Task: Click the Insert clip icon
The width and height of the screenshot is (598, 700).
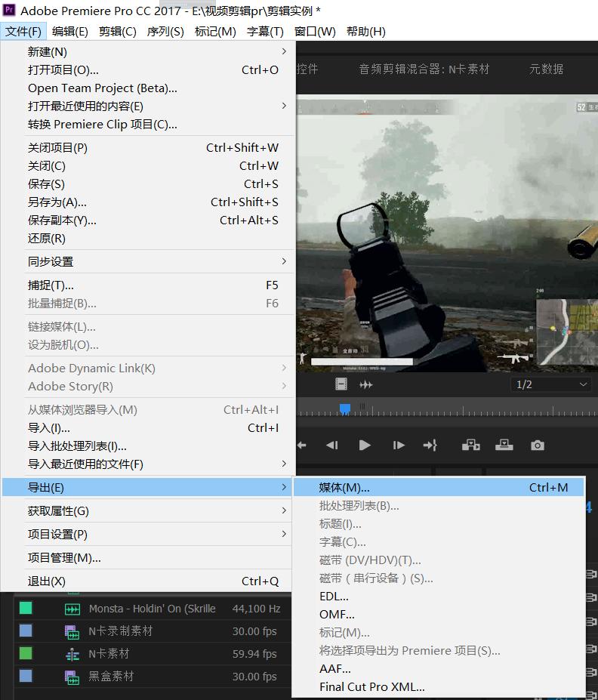Action: 471,445
